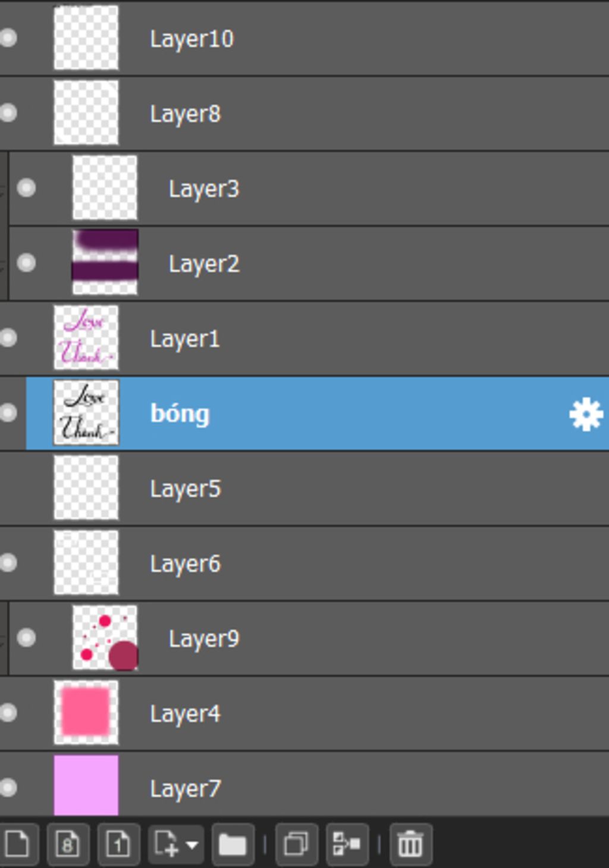Open the add special layer dropdown arrow

tap(192, 844)
